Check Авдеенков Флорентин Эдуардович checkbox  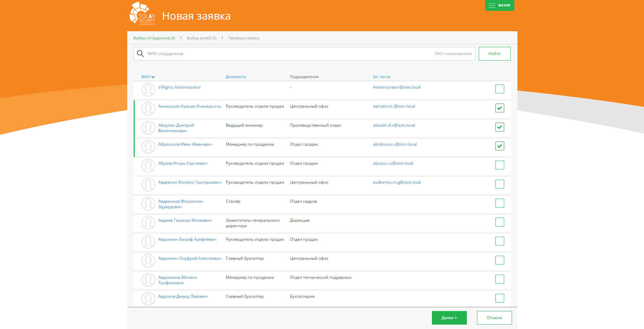500,203
